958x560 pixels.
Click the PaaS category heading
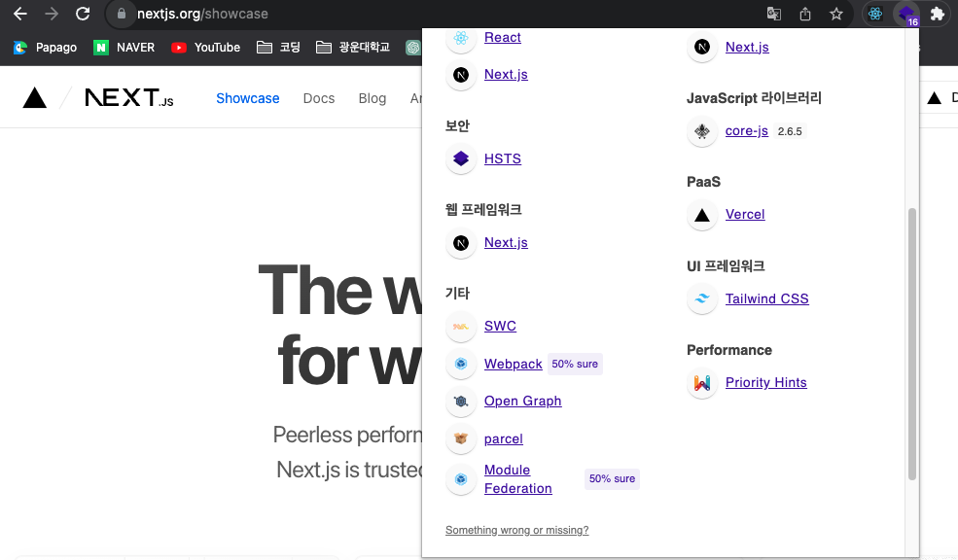(703, 182)
